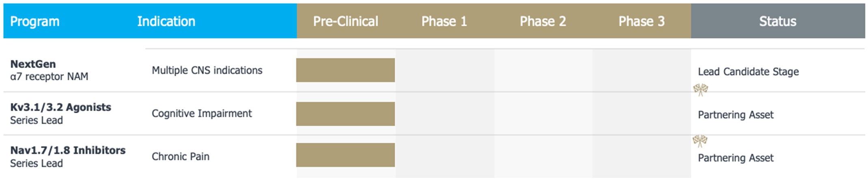
Task: Click the Pre-Clinical column header
Action: tap(345, 21)
